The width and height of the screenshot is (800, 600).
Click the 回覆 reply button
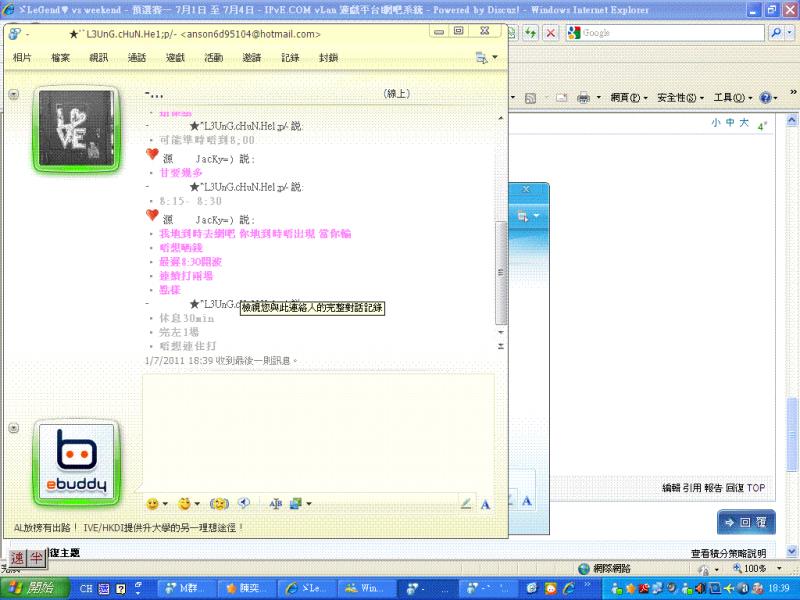click(746, 522)
